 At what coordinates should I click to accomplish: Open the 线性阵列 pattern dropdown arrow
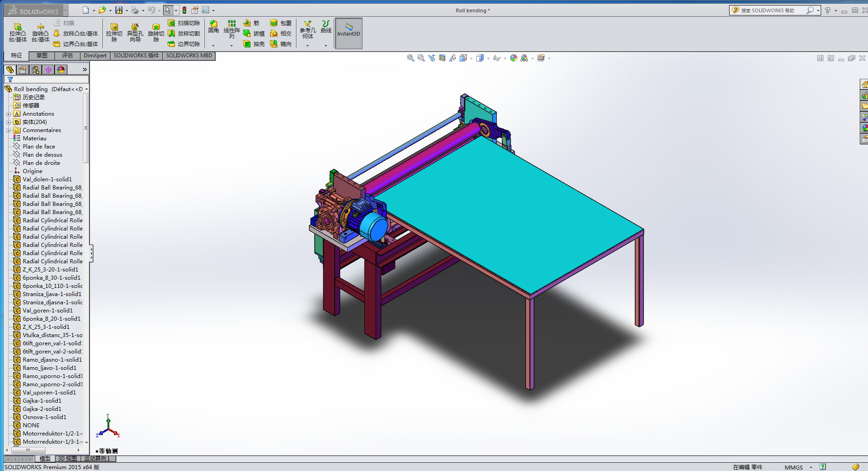pyautogui.click(x=231, y=46)
